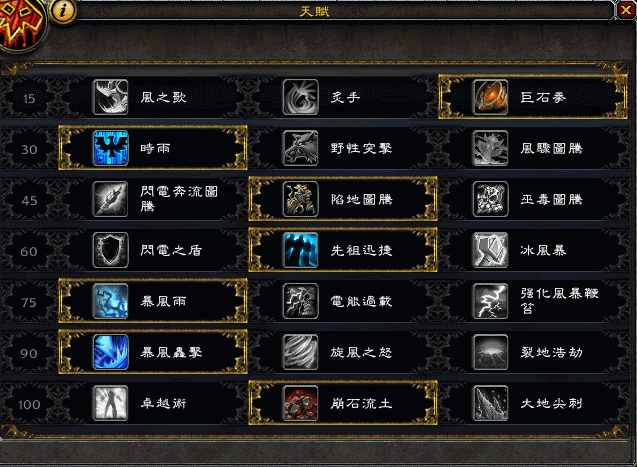
Task: Click the 崩石流土 selected talent row
Action: (x=343, y=403)
